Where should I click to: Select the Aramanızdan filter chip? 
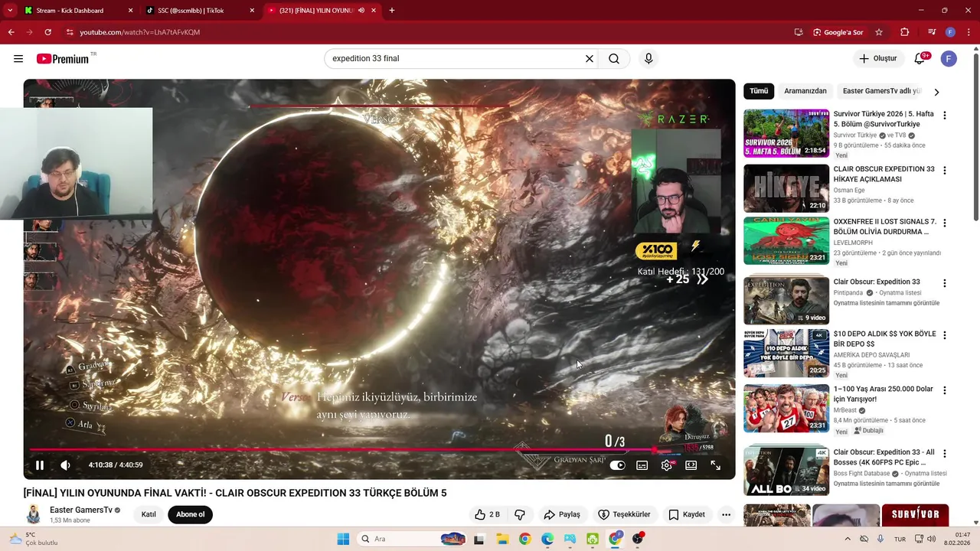point(805,91)
